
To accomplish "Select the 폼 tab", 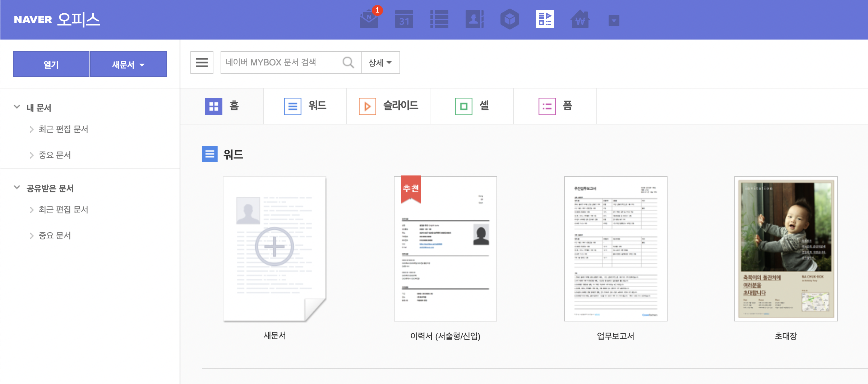I will [555, 106].
